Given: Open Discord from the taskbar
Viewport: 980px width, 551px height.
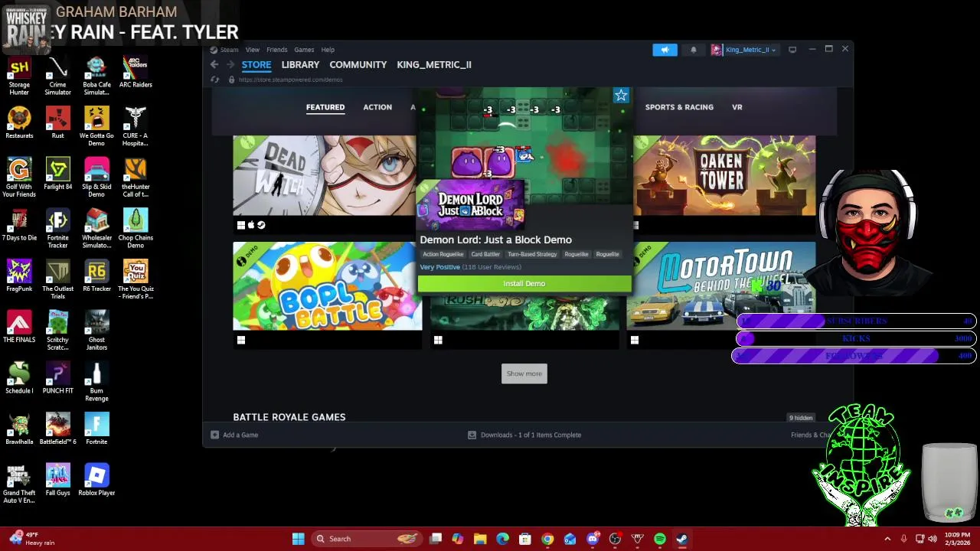Looking at the screenshot, I should coord(592,539).
